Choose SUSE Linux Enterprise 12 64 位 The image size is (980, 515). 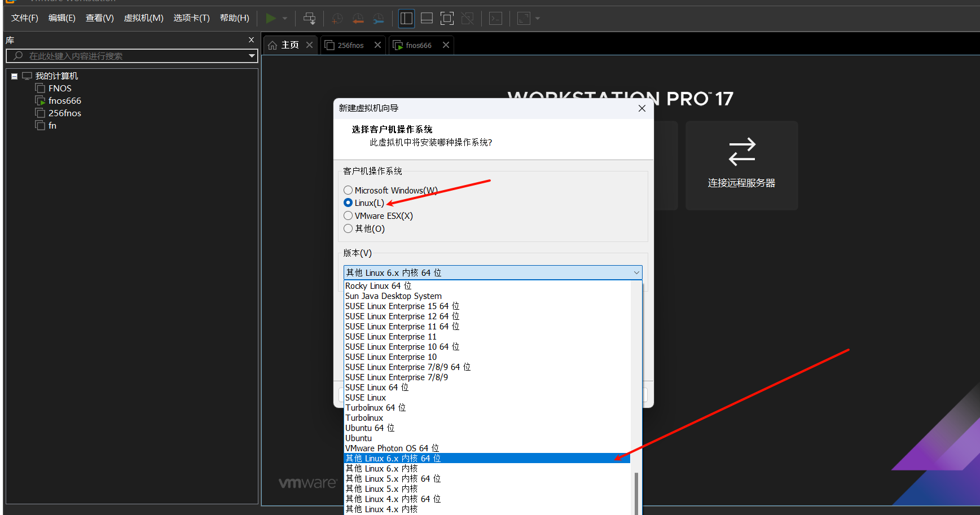coord(487,316)
